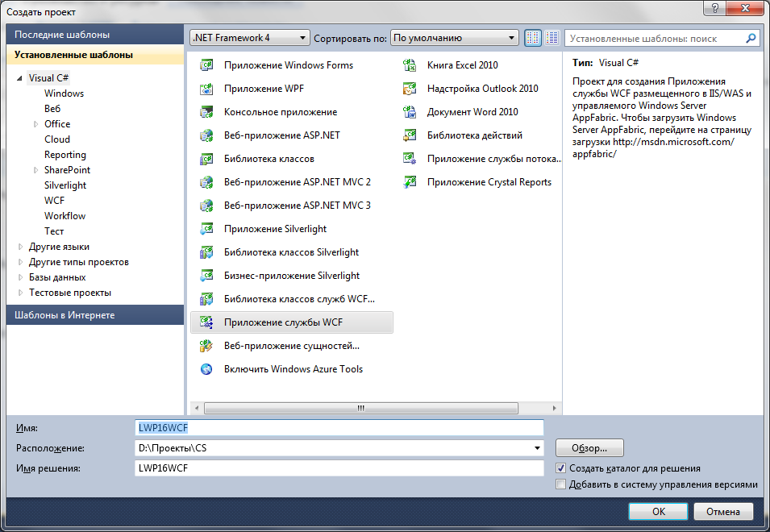This screenshot has width=770, height=532.
Task: Select Crystal Reports application icon
Action: coord(410,182)
